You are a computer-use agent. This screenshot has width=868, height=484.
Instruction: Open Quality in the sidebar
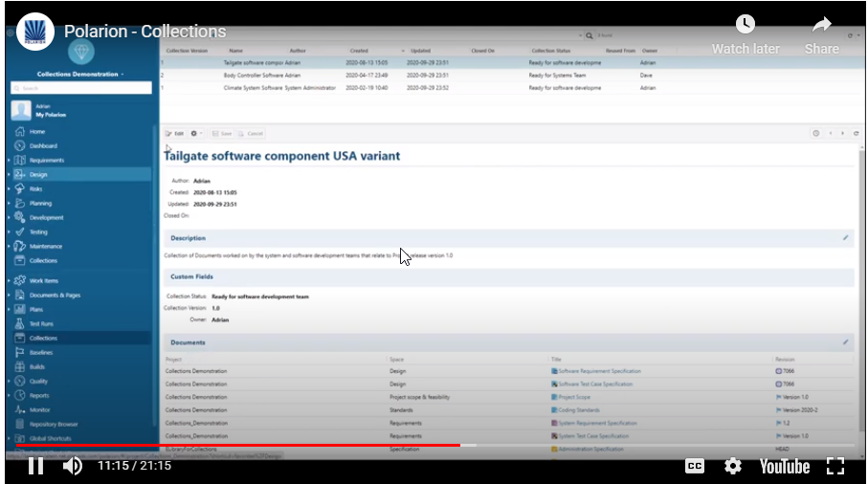pyautogui.click(x=38, y=382)
